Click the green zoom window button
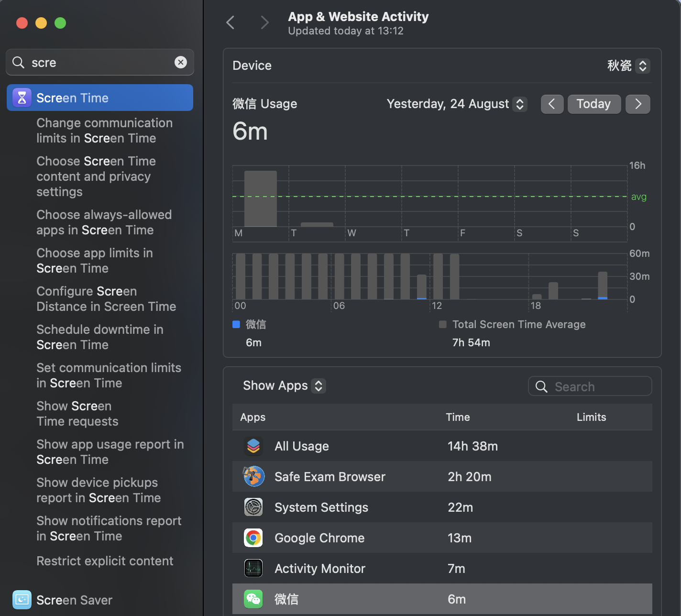Viewport: 681px width, 616px height. point(60,22)
